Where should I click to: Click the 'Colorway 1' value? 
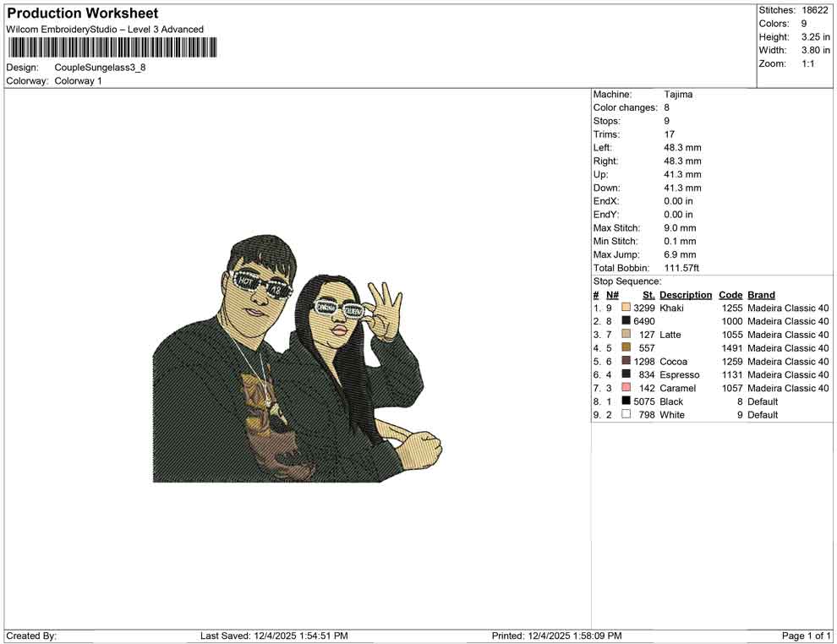pyautogui.click(x=78, y=81)
